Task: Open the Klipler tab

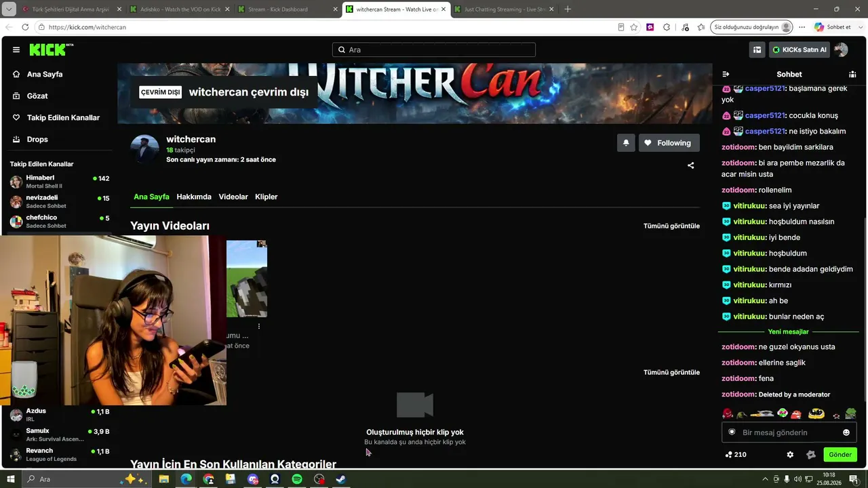Action: [267, 197]
